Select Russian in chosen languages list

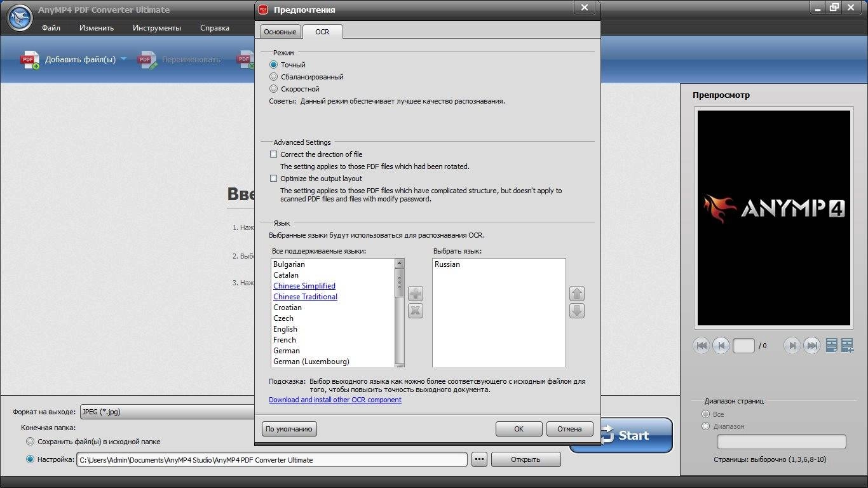point(447,264)
